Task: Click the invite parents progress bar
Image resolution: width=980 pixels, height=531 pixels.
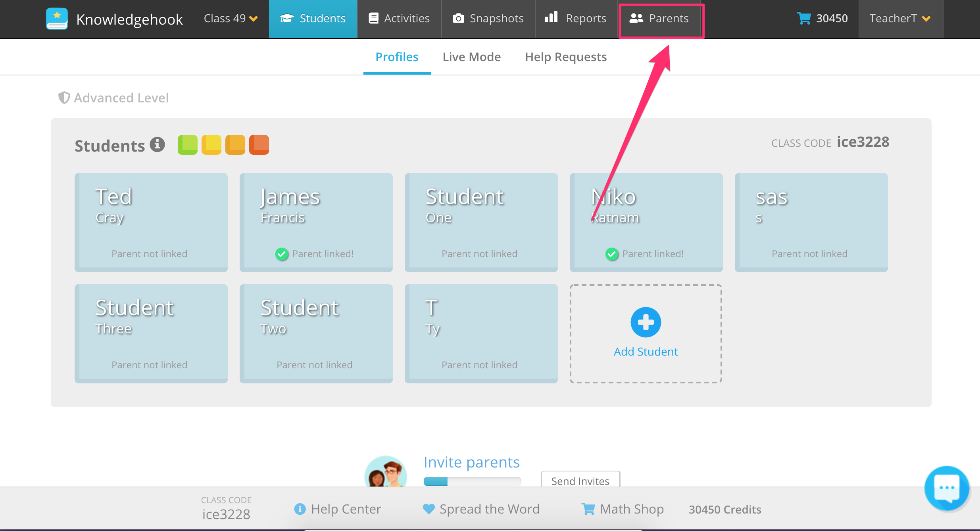Action: coord(472,481)
